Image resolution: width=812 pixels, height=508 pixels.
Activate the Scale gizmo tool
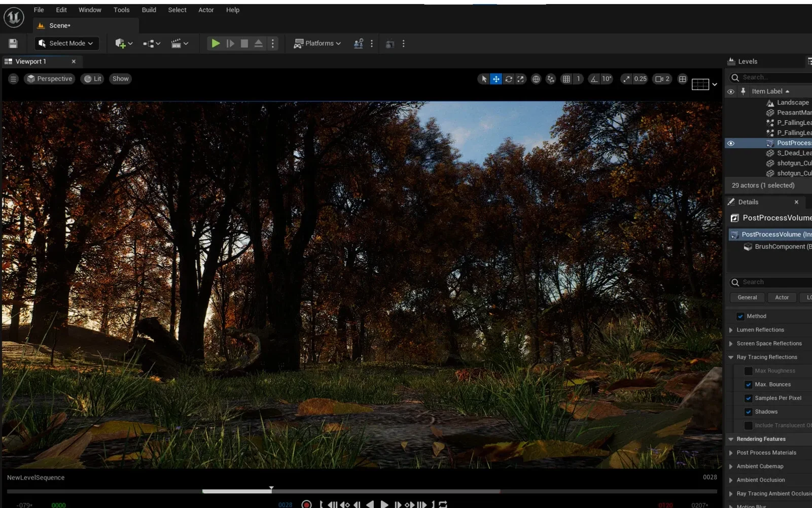521,79
